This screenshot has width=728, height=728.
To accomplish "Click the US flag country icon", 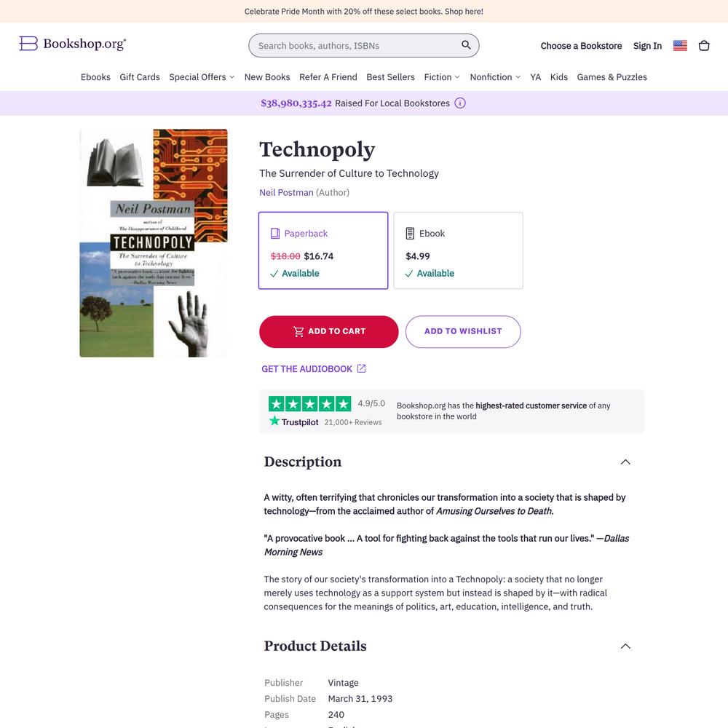I will 680,45.
